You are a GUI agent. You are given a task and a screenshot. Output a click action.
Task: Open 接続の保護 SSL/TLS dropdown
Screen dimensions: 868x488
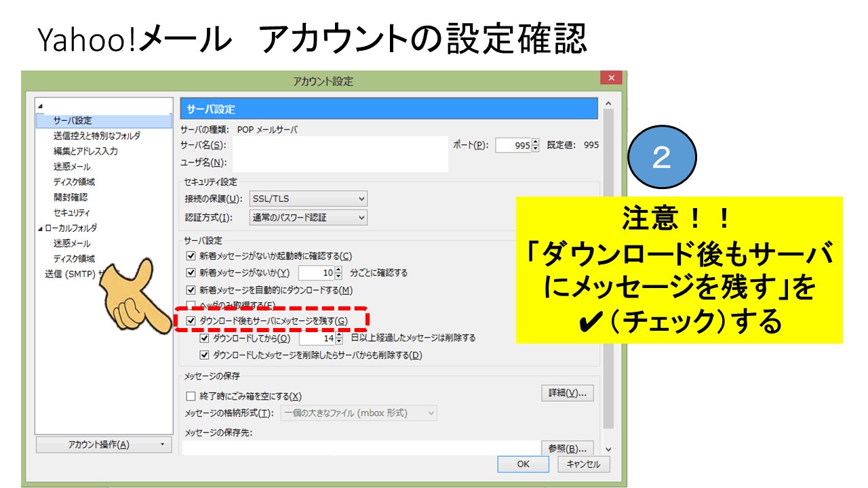point(309,199)
